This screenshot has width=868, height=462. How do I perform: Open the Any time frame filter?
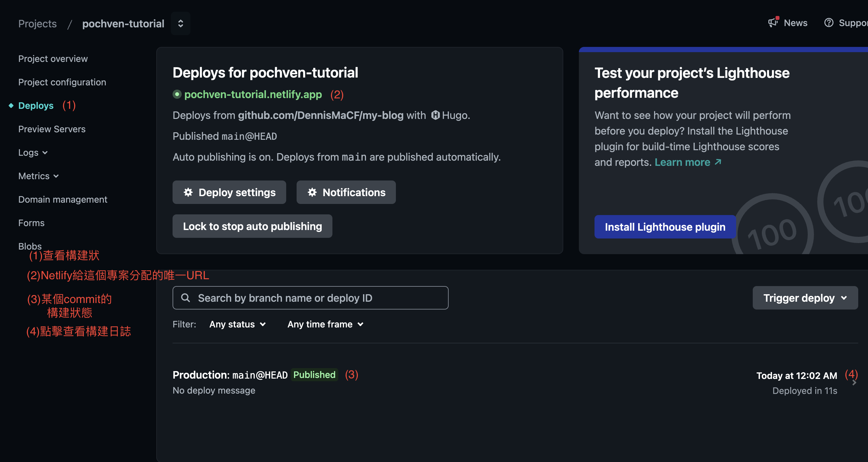point(325,324)
